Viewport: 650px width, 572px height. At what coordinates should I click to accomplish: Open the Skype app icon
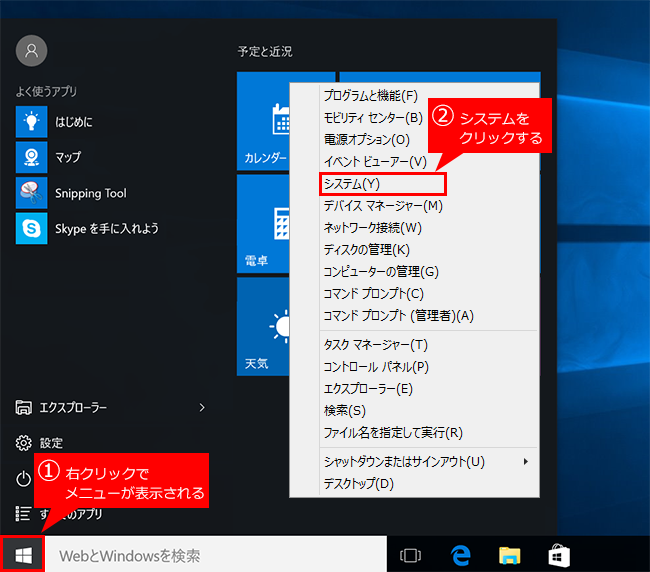click(x=32, y=228)
